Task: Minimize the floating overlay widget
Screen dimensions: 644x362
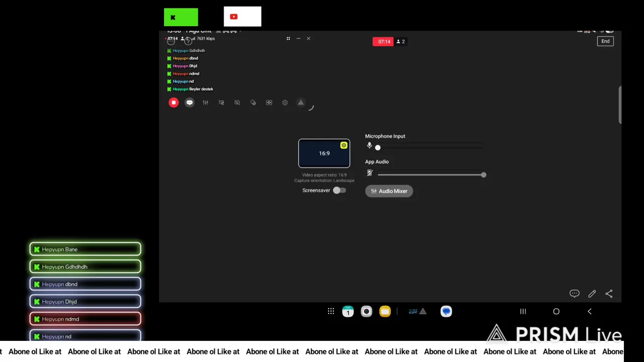Action: pyautogui.click(x=298, y=38)
